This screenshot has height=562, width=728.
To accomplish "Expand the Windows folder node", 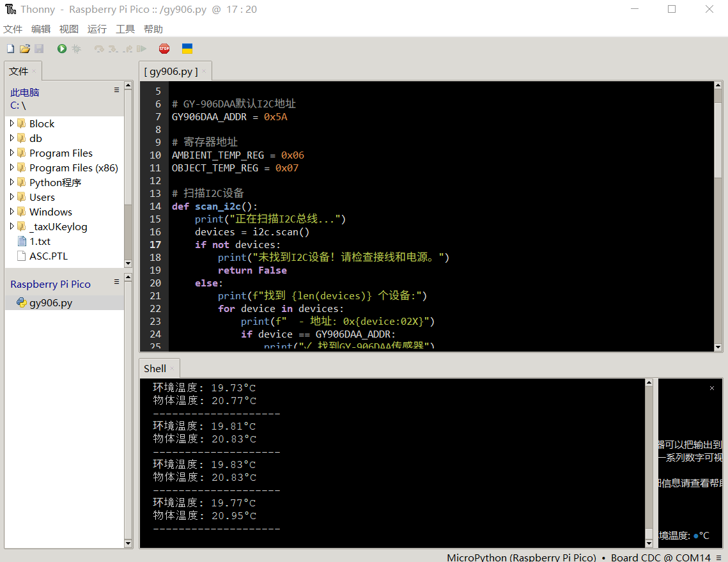I will point(12,212).
